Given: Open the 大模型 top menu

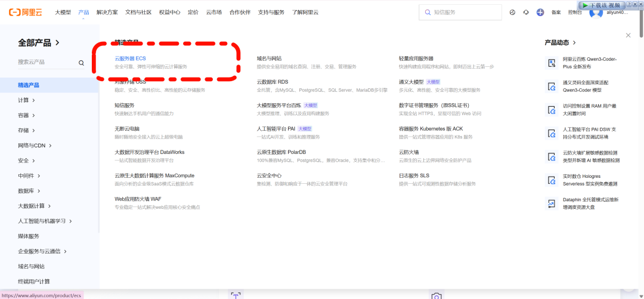Looking at the screenshot, I should 63,13.
